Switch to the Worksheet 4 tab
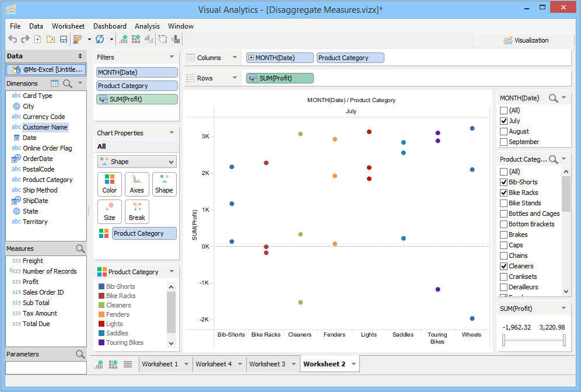The width and height of the screenshot is (581, 392). click(x=214, y=364)
